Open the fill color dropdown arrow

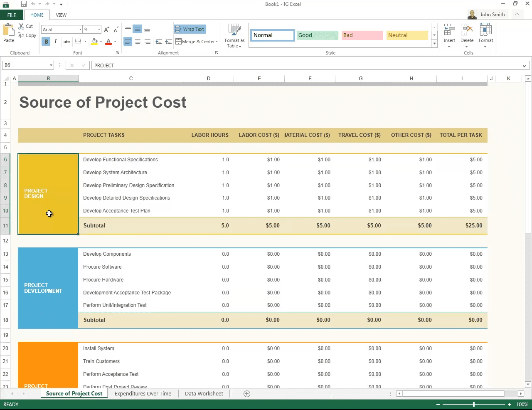click(x=101, y=42)
